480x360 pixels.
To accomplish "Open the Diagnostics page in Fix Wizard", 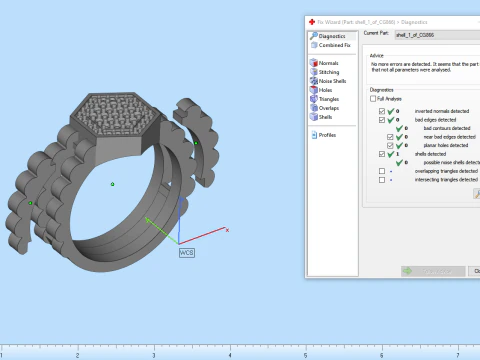I will (x=332, y=36).
